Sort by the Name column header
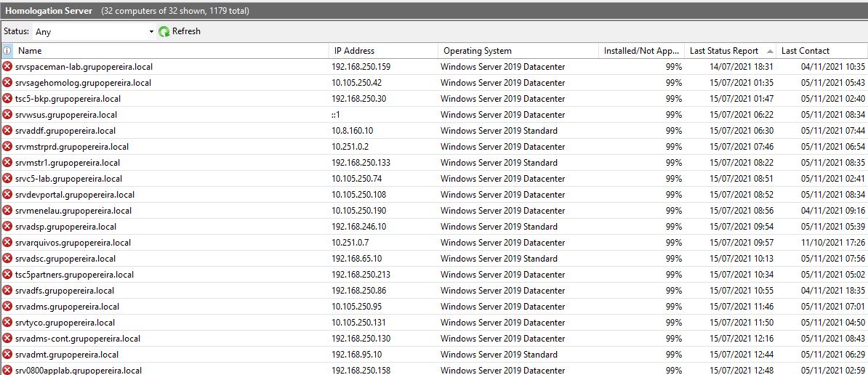 171,51
